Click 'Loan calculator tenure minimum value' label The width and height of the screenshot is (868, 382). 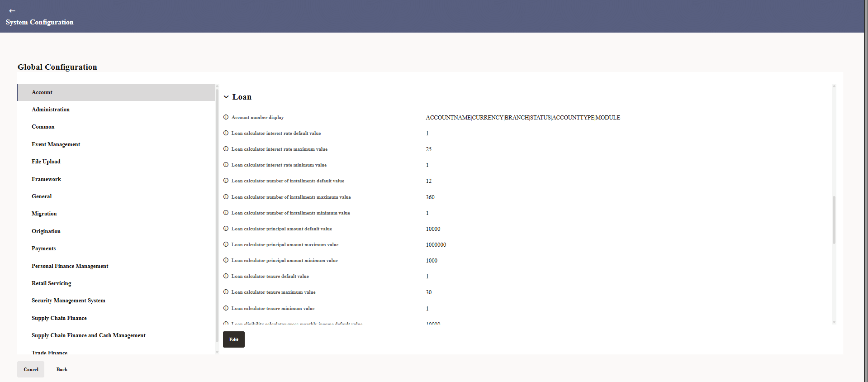(x=273, y=308)
